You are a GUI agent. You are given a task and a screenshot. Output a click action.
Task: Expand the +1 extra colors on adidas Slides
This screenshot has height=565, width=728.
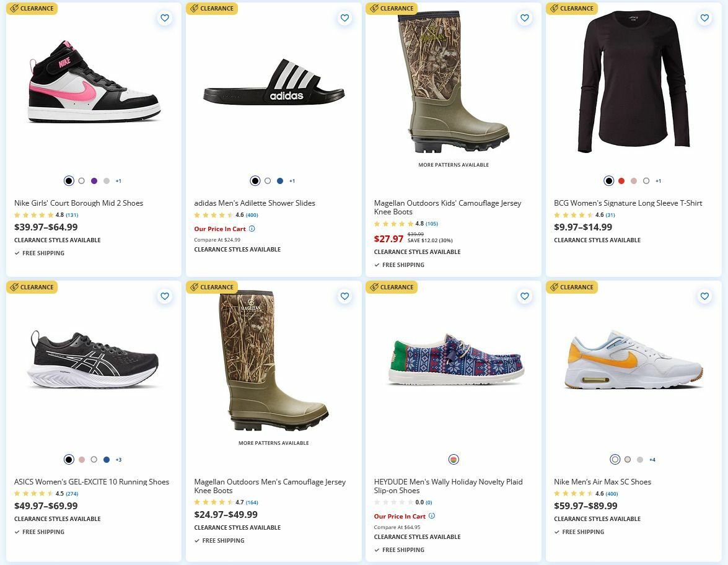point(292,181)
